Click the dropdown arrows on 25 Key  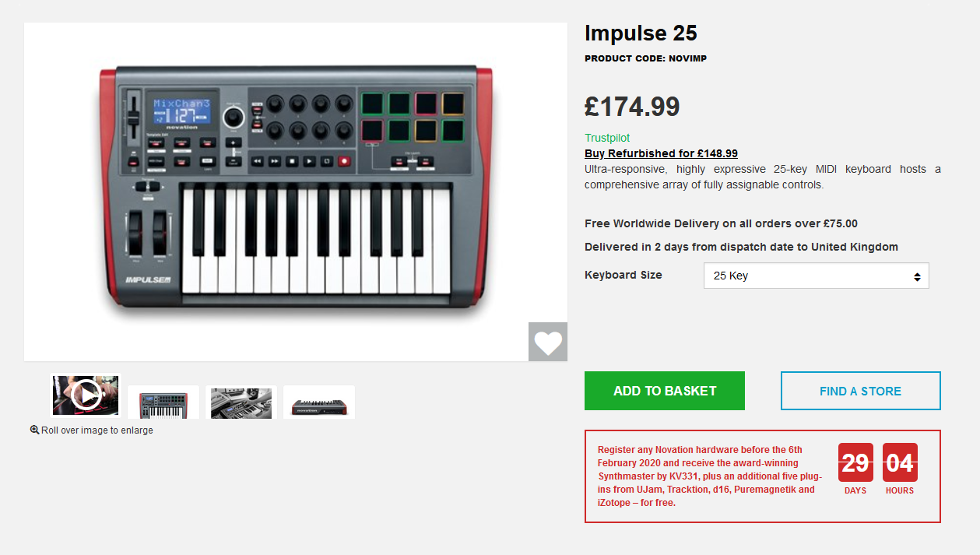(917, 276)
